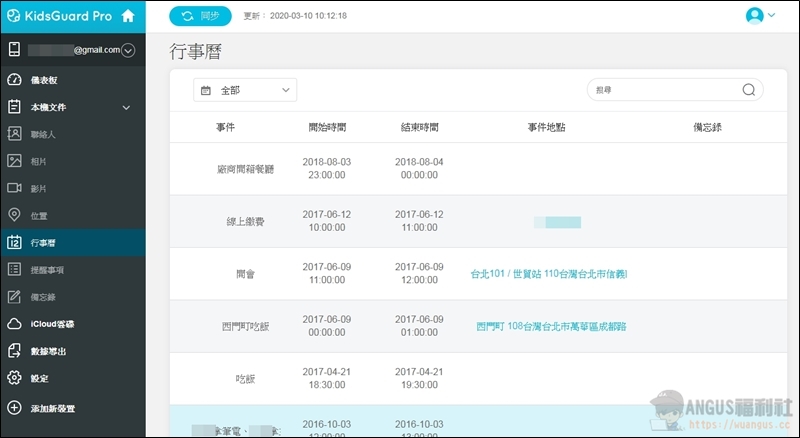
Task: Open the 設定 settings gear item
Action: [38, 378]
